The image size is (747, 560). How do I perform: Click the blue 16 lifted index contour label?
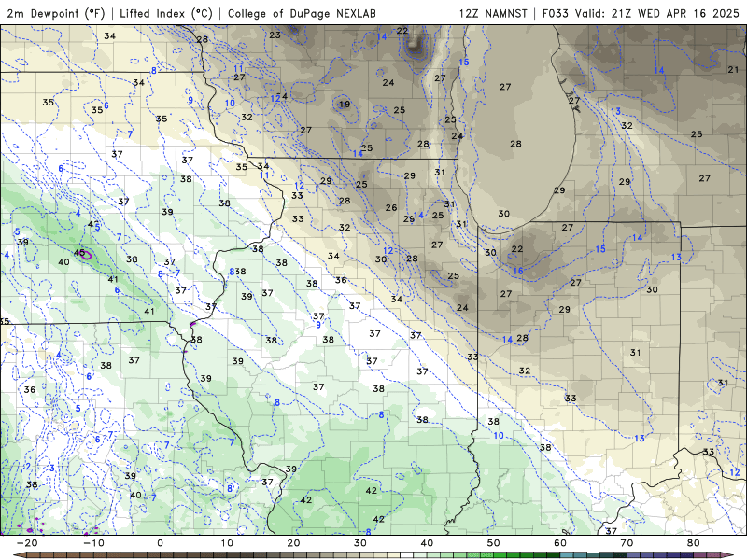[518, 271]
